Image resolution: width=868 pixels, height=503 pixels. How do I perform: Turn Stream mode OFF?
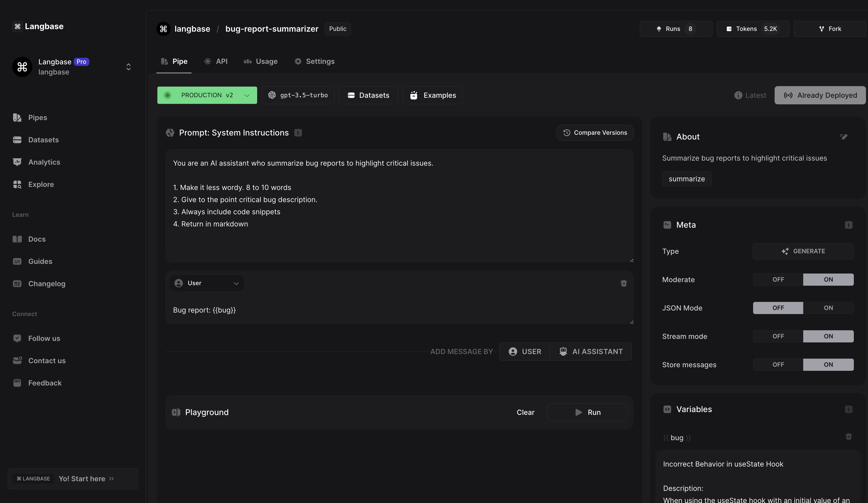(778, 336)
